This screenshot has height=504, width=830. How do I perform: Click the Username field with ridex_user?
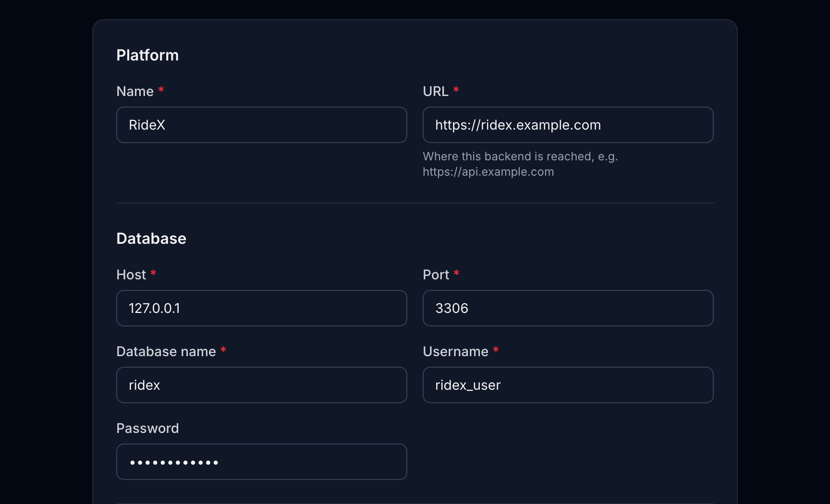click(x=568, y=385)
